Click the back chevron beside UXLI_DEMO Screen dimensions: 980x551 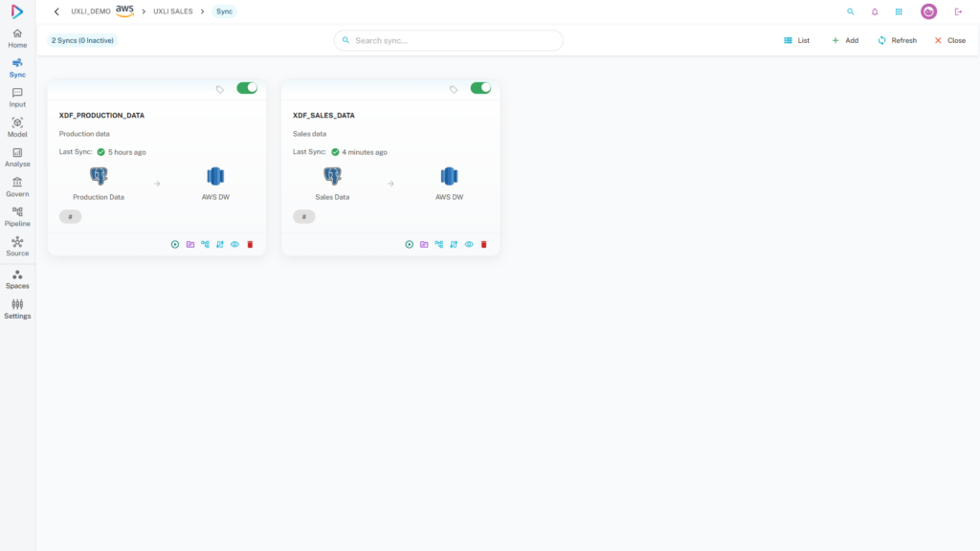[x=56, y=11]
